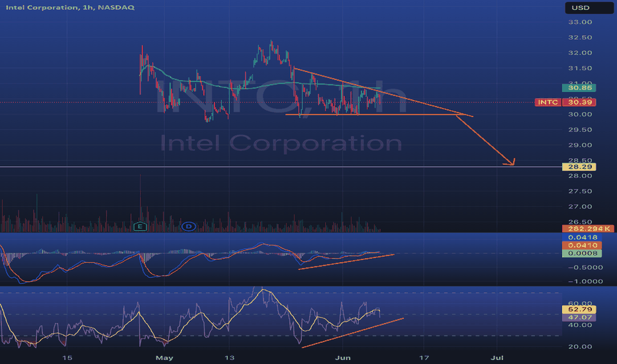Click the 282.294K volume value tag
This screenshot has height=364, width=617.
(589, 228)
